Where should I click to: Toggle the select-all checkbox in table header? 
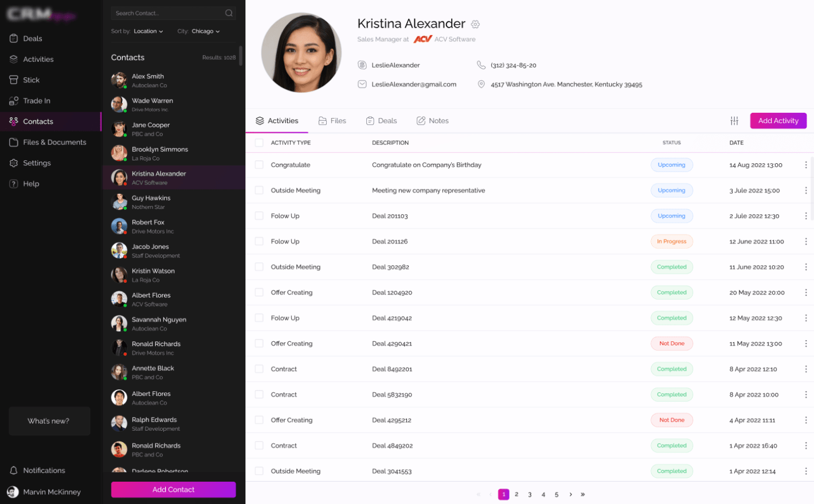(259, 143)
